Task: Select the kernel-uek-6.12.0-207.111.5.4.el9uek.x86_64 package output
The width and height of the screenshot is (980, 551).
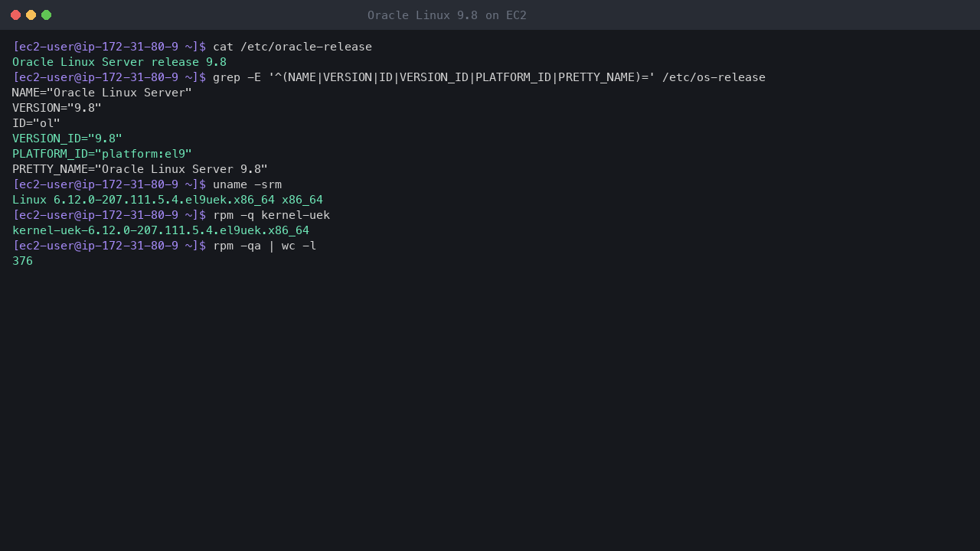Action: click(161, 230)
